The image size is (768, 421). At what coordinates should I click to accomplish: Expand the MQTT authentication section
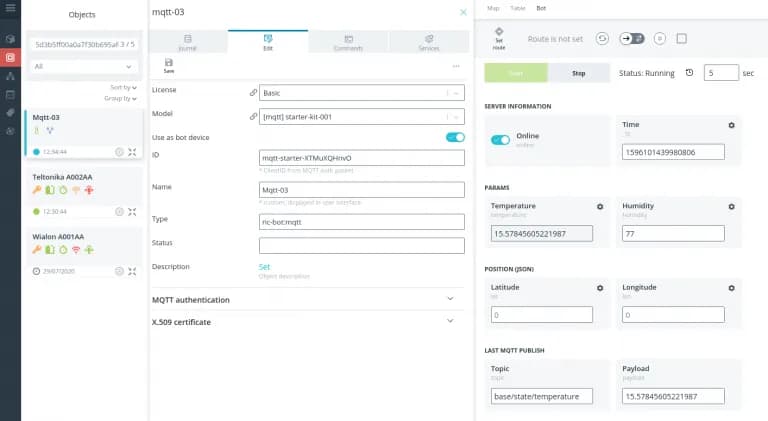450,299
